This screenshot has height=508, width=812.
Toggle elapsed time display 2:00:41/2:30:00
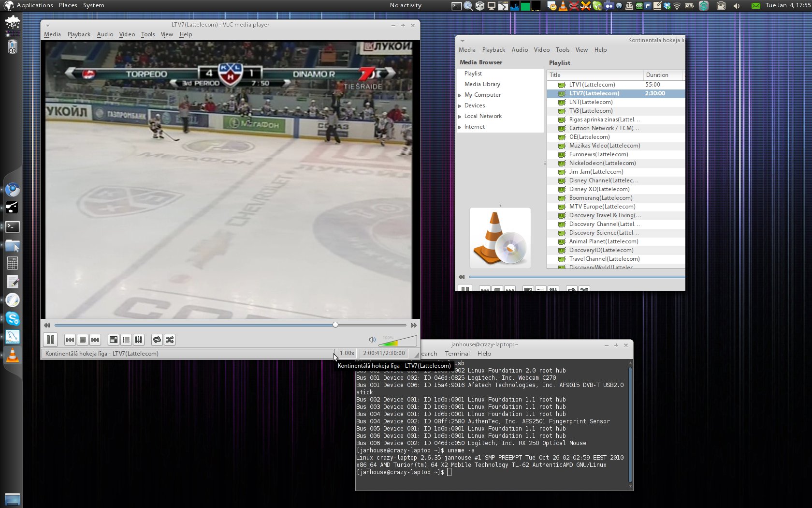[384, 353]
